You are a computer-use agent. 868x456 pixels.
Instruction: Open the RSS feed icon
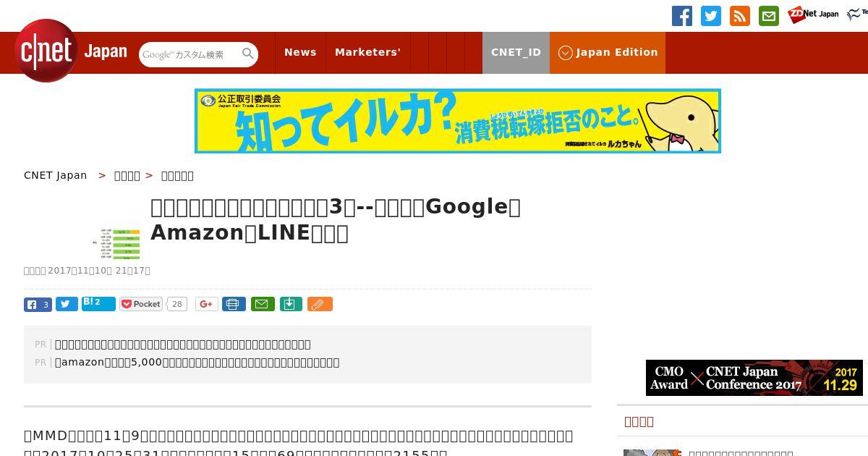[x=740, y=16]
